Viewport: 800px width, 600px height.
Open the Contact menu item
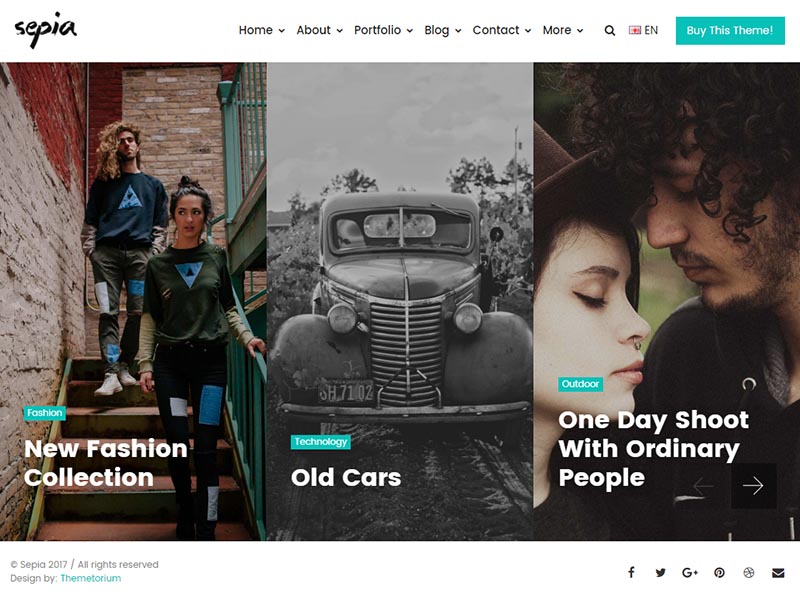pos(501,30)
